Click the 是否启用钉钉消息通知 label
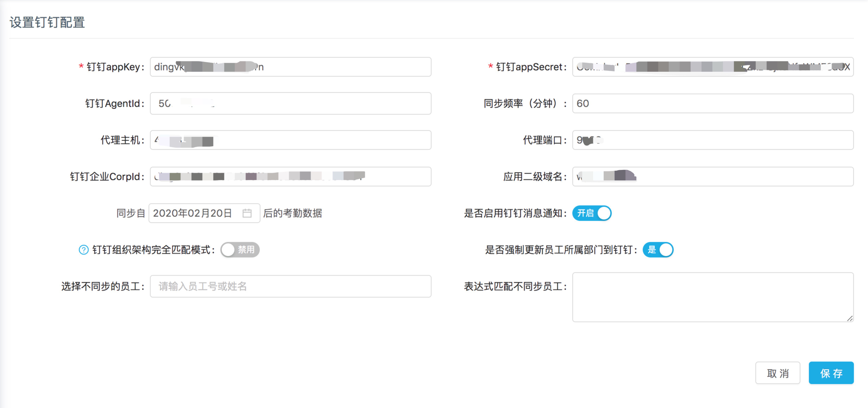 coord(515,213)
